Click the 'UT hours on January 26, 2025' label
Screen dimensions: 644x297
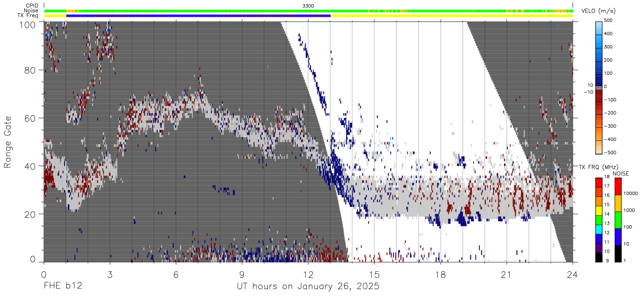[308, 287]
